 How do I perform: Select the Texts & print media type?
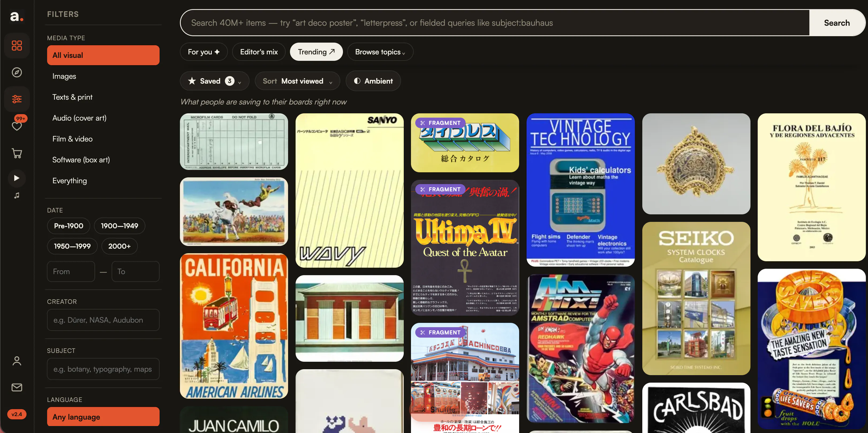point(103,97)
